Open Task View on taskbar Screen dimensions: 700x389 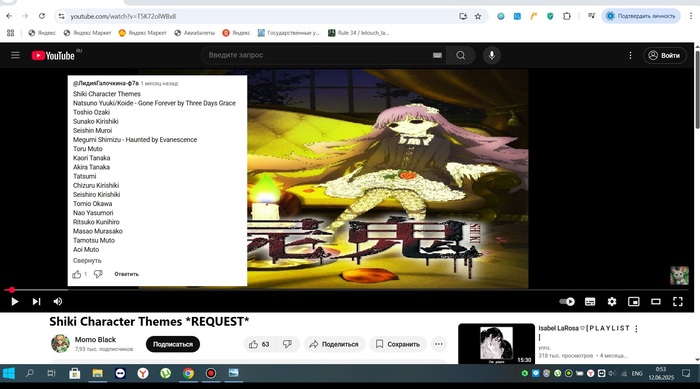coord(51,373)
